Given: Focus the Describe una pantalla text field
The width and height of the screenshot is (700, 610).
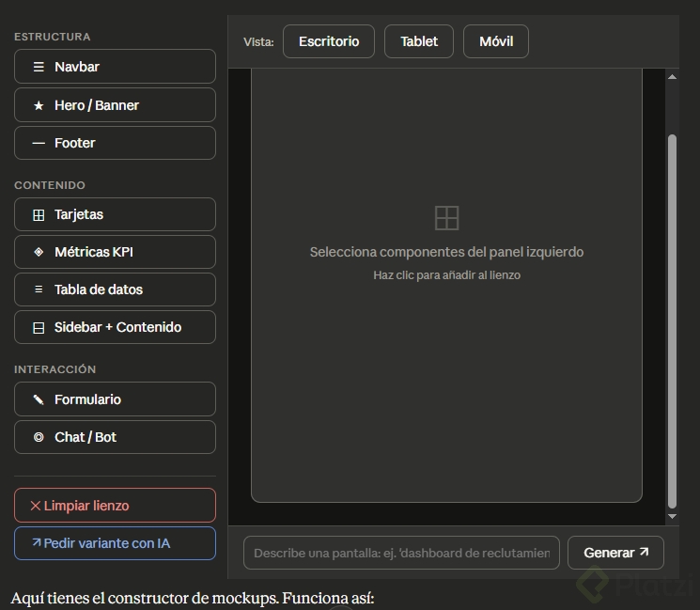Looking at the screenshot, I should click(x=401, y=553).
